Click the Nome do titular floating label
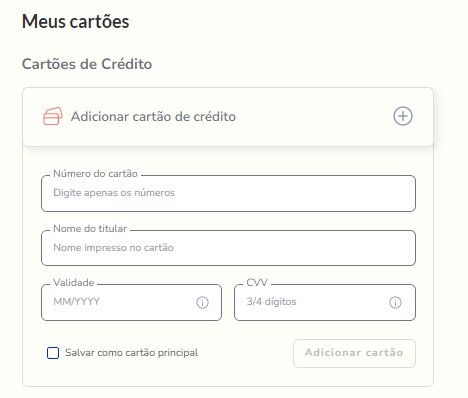The image size is (468, 398). [90, 229]
